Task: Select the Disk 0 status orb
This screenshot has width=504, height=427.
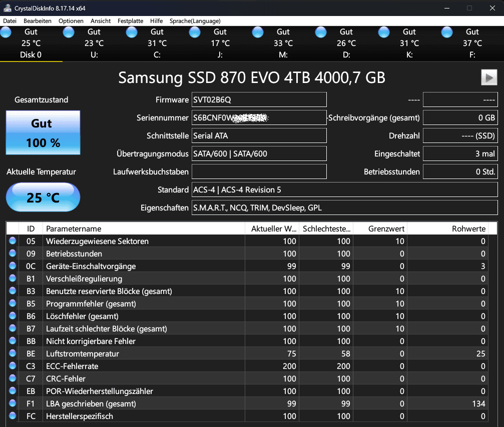Action: click(x=6, y=32)
